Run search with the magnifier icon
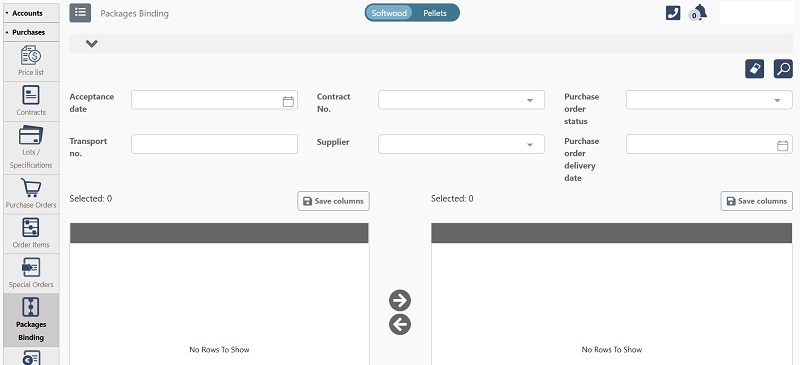The image size is (800, 365). coord(783,68)
